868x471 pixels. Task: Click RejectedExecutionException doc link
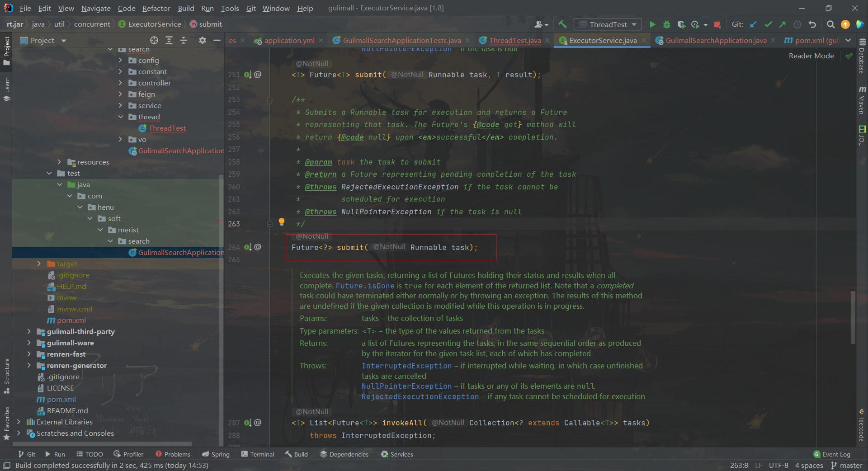[420, 396]
